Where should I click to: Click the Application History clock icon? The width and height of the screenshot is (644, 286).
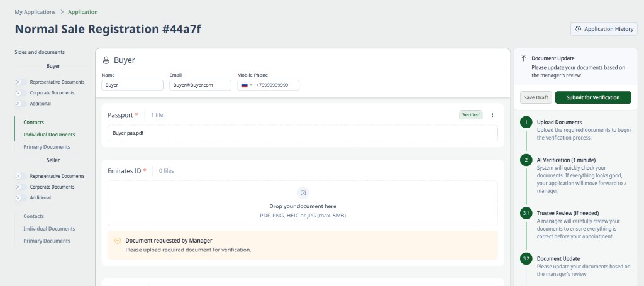tap(579, 29)
